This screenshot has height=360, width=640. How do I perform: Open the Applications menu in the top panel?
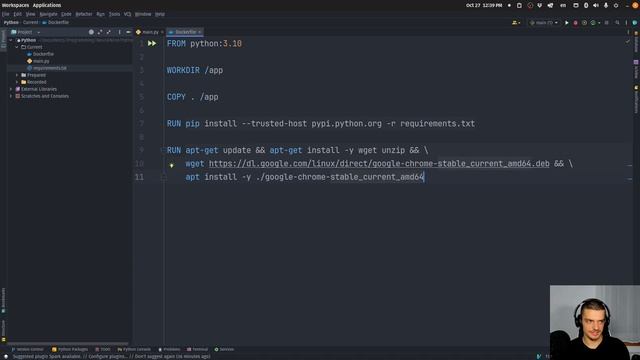(x=47, y=5)
